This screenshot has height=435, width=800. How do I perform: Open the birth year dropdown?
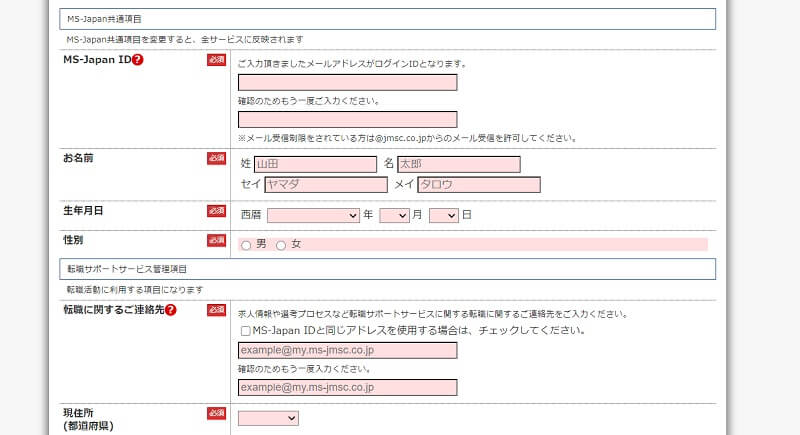[313, 215]
